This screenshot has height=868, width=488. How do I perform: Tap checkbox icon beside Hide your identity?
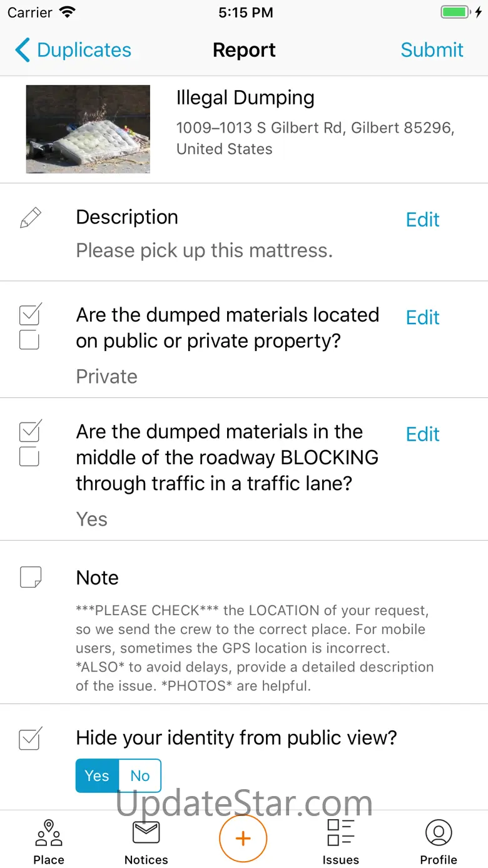pos(30,738)
